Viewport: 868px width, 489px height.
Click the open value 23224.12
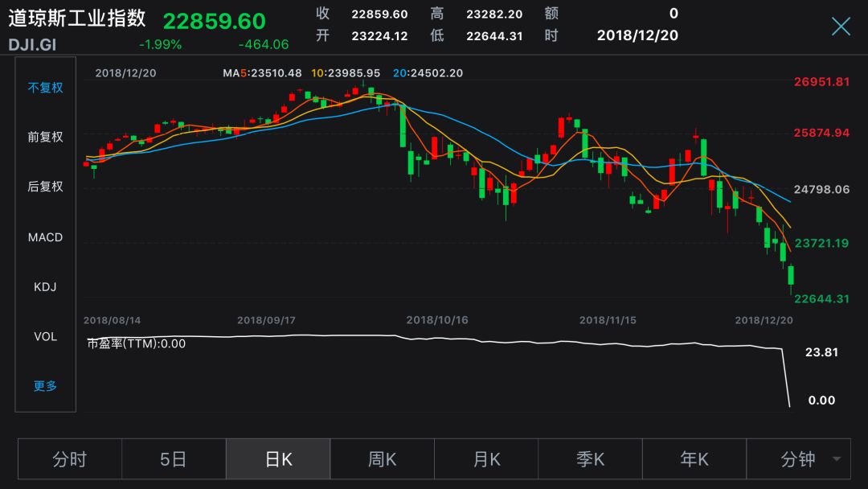click(x=379, y=36)
